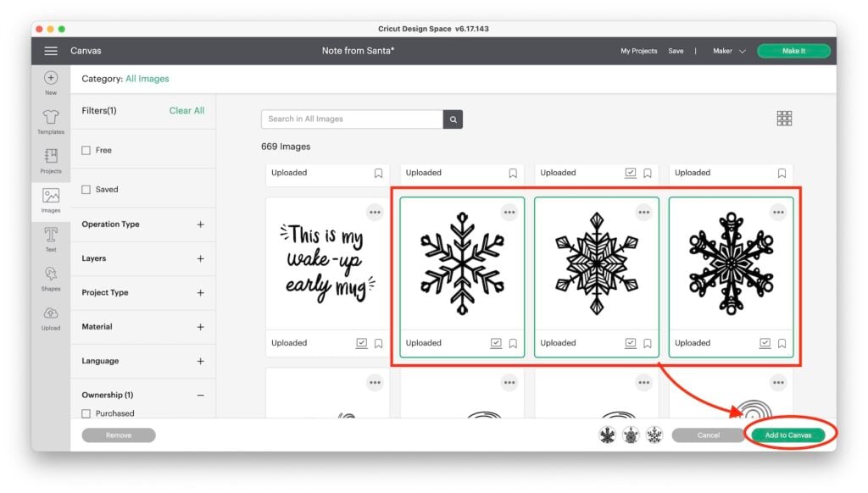The width and height of the screenshot is (868, 493).
Task: Click Save in the top bar
Action: tap(676, 51)
